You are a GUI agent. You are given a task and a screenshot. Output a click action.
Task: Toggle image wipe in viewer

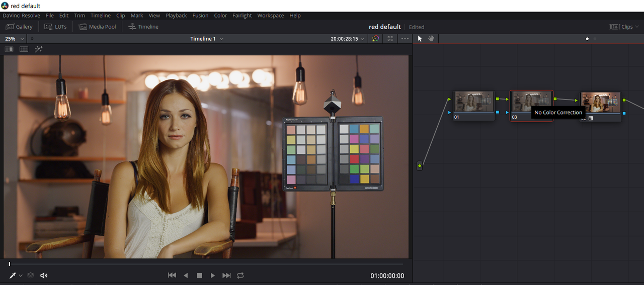tap(9, 49)
